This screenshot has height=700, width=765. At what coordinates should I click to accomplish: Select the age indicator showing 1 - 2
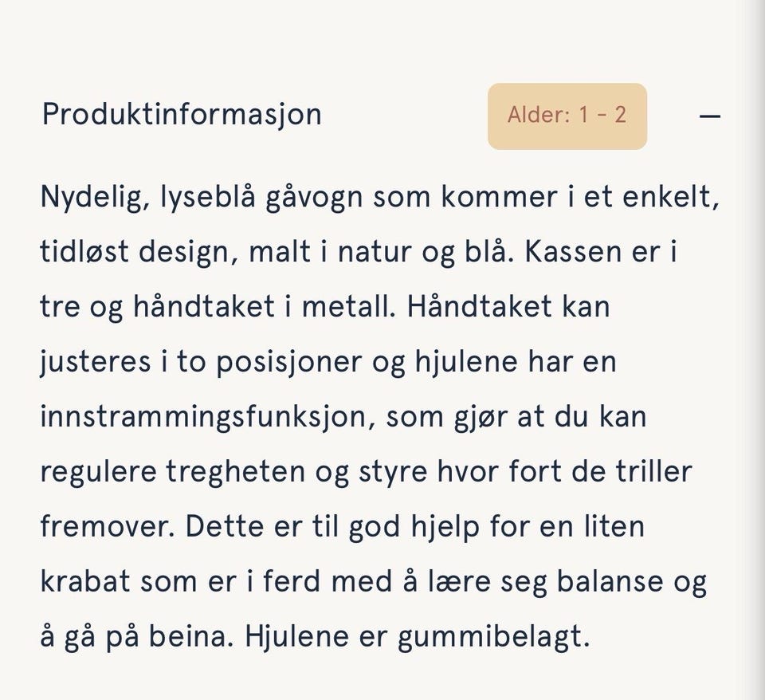[567, 116]
